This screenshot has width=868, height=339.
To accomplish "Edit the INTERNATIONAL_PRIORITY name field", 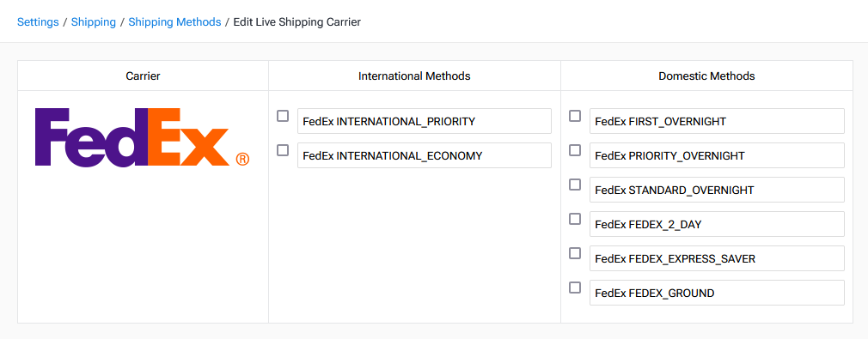I will coord(425,121).
